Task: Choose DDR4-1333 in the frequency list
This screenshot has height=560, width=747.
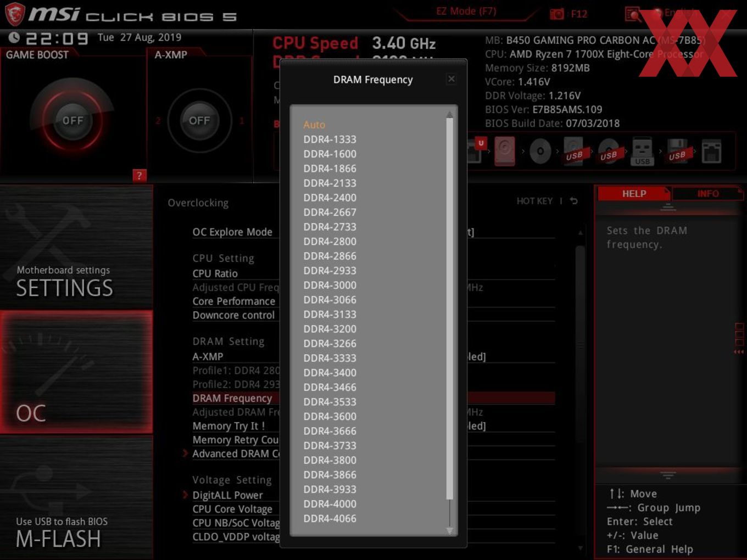Action: tap(330, 139)
